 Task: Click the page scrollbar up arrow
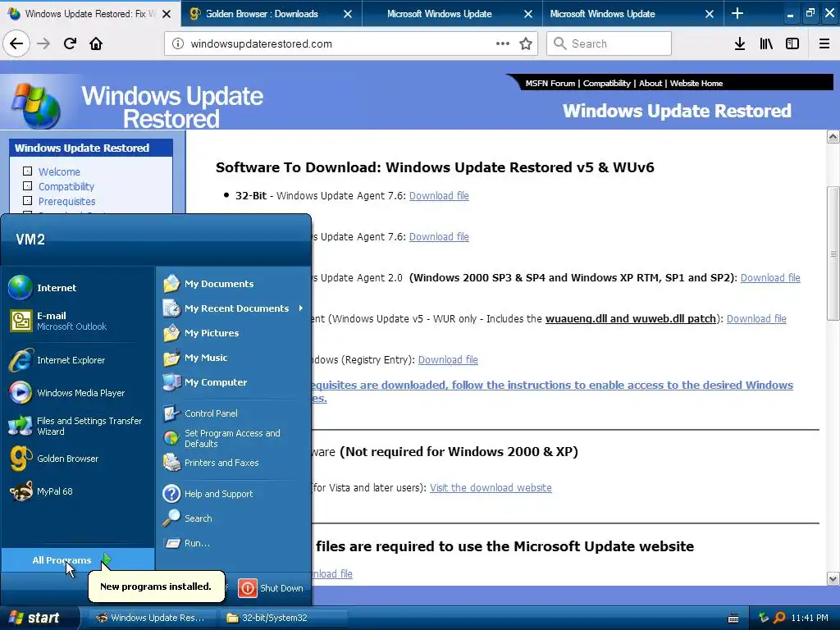point(833,137)
